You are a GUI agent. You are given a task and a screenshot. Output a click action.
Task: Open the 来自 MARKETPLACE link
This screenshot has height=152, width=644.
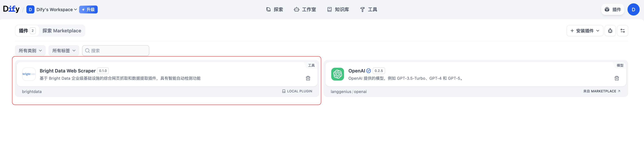click(x=602, y=91)
